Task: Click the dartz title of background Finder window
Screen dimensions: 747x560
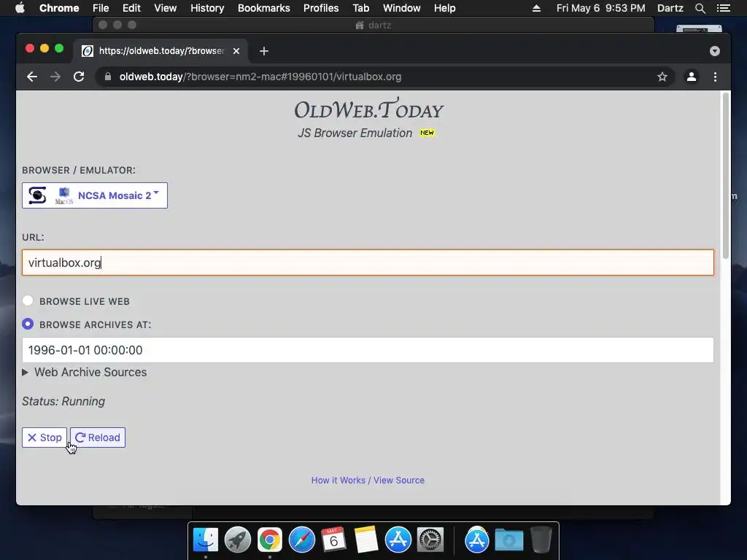Action: pos(379,25)
